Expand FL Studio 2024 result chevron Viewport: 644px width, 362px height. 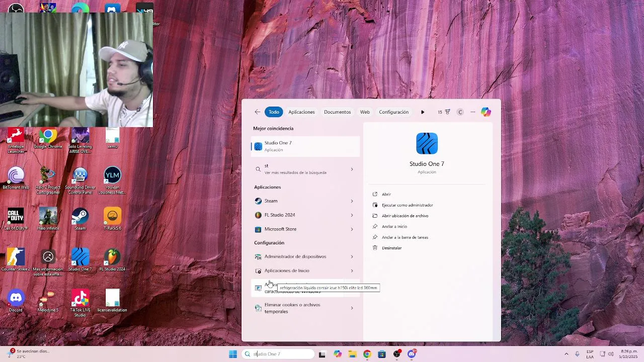352,215
